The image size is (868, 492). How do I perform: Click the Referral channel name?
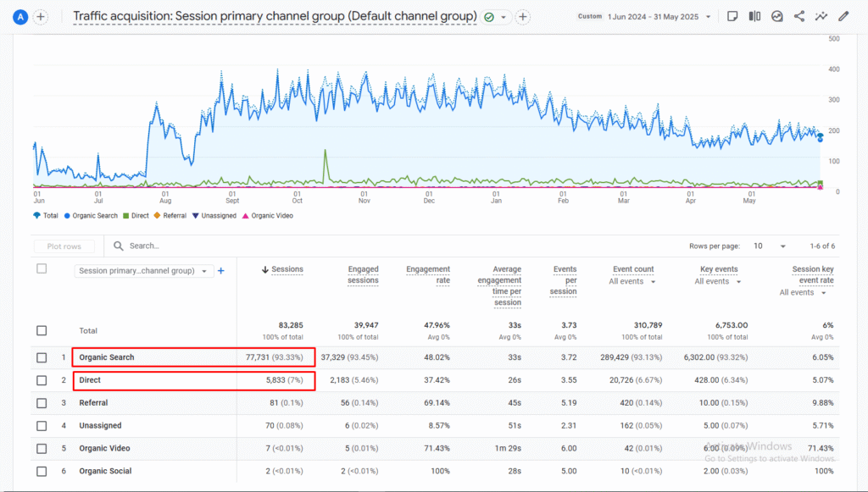(93, 402)
